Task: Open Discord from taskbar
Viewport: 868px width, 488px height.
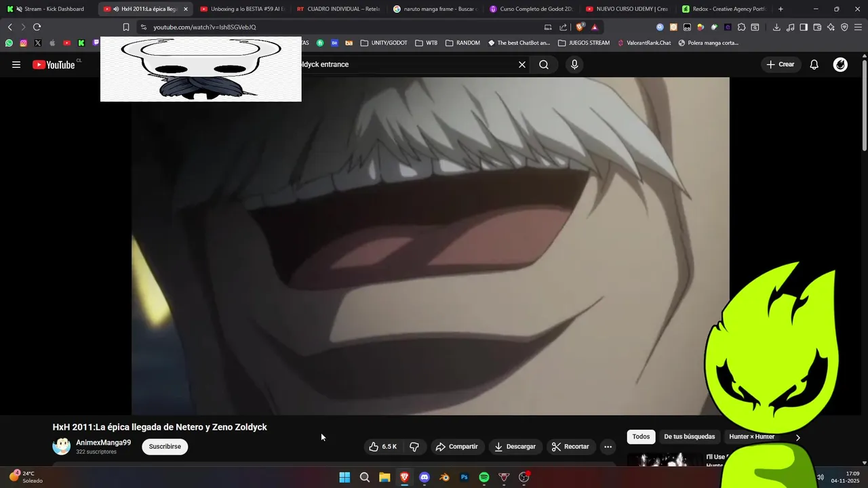Action: point(425,477)
